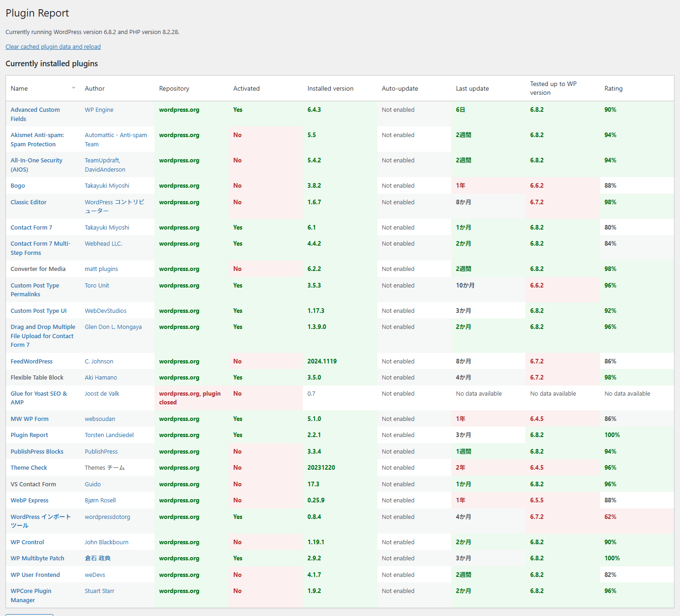
Task: Visit author WebDevStudios link
Action: (x=105, y=311)
